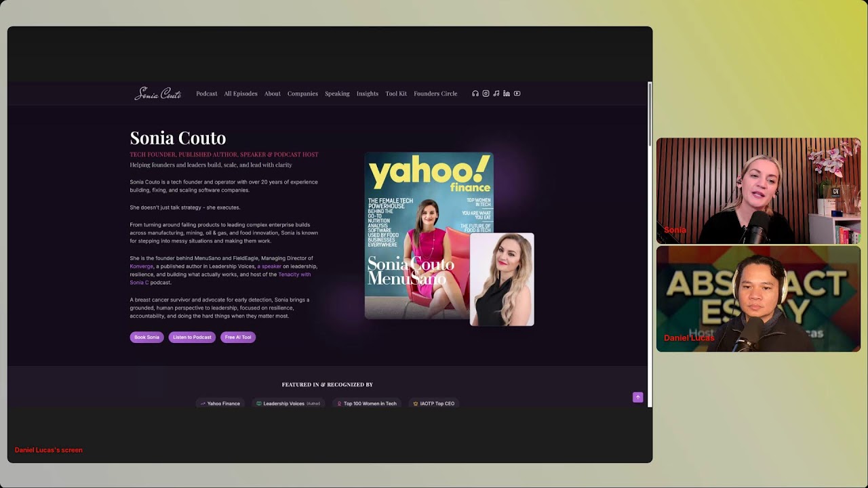
Task: Click the "Daniel Lucas's screen" label
Action: [x=49, y=450]
